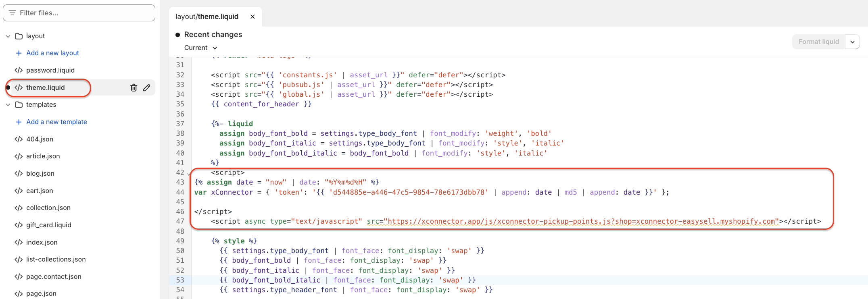Click line number 53 in the gutter
Viewport: 868px width, 299px height.
180,280
